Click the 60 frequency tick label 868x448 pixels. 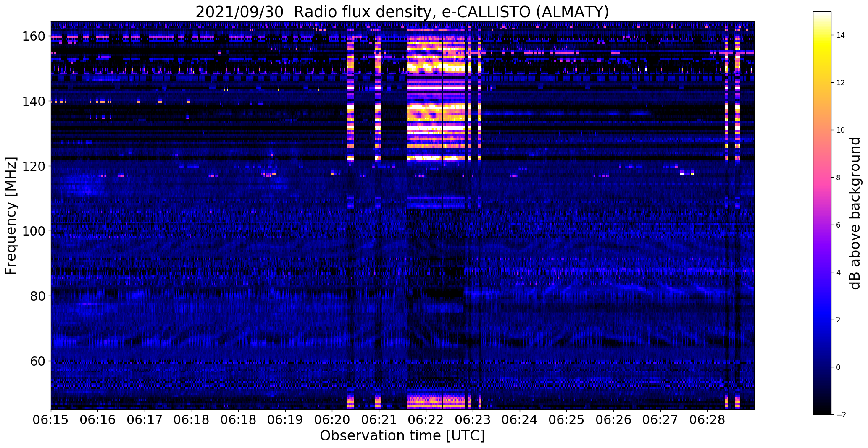[x=38, y=361]
